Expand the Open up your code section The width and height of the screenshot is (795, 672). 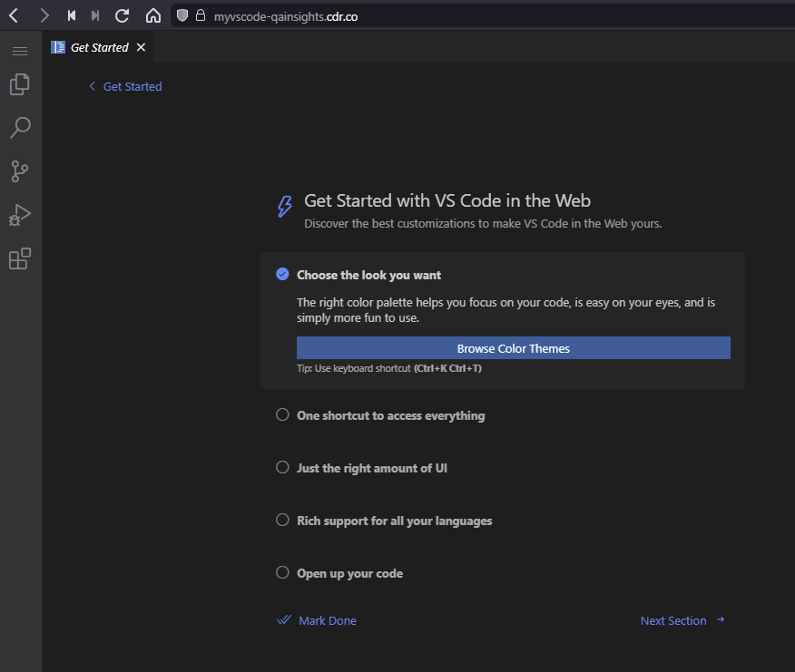349,572
